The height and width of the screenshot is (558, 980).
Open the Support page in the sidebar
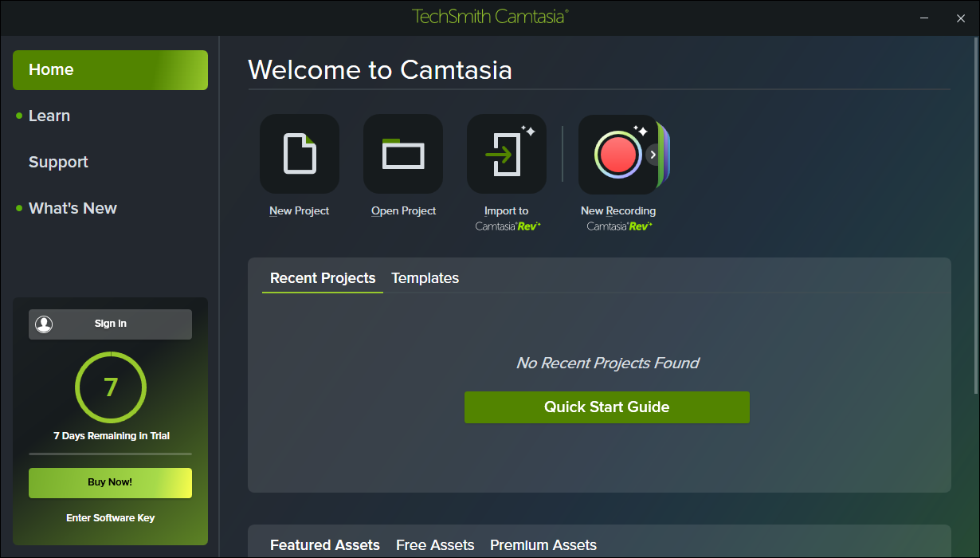58,163
